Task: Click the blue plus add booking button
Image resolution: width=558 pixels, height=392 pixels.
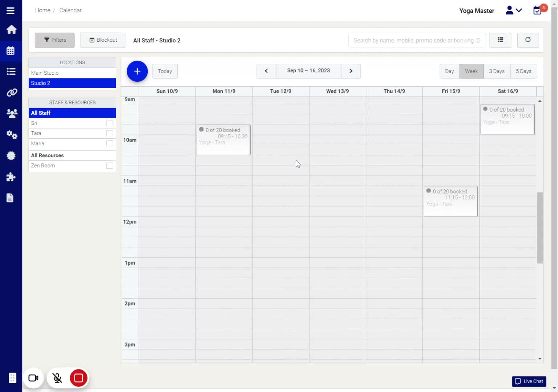Action: (137, 71)
